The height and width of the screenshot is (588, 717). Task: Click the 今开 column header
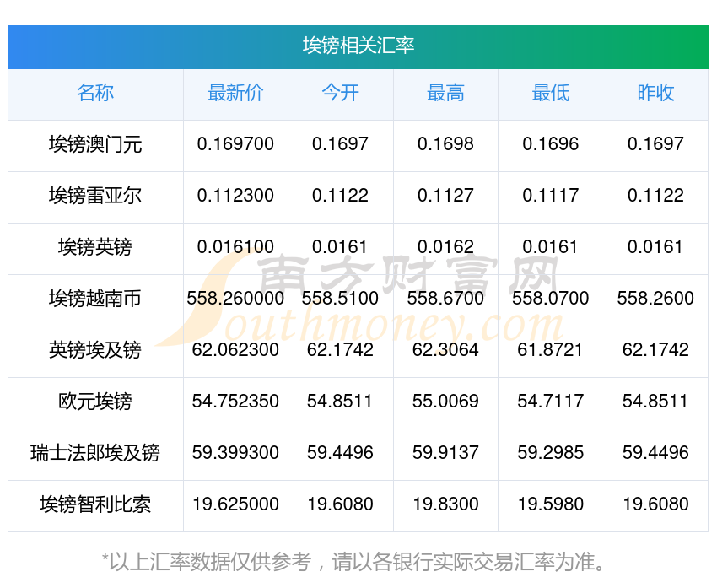pyautogui.click(x=340, y=93)
